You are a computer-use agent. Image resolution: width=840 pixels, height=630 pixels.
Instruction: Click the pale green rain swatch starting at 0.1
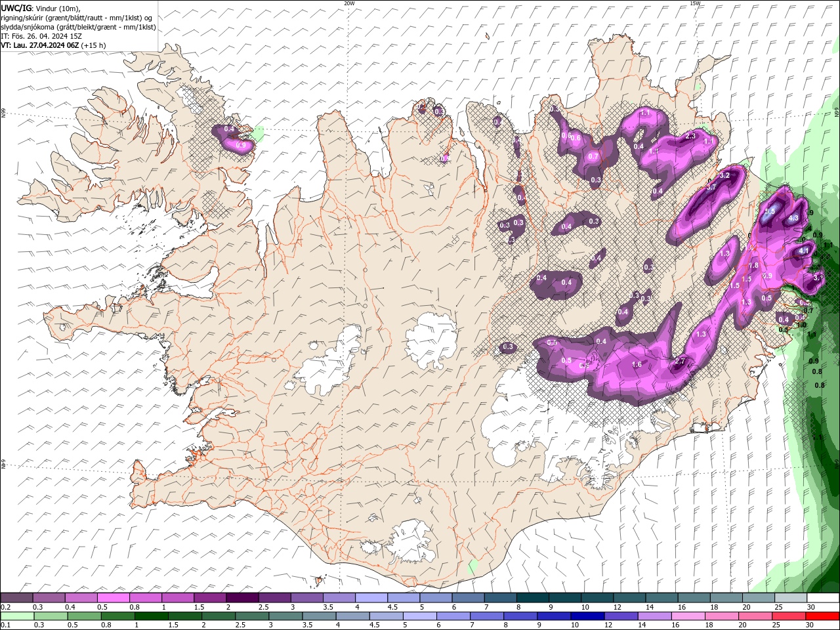point(17,616)
